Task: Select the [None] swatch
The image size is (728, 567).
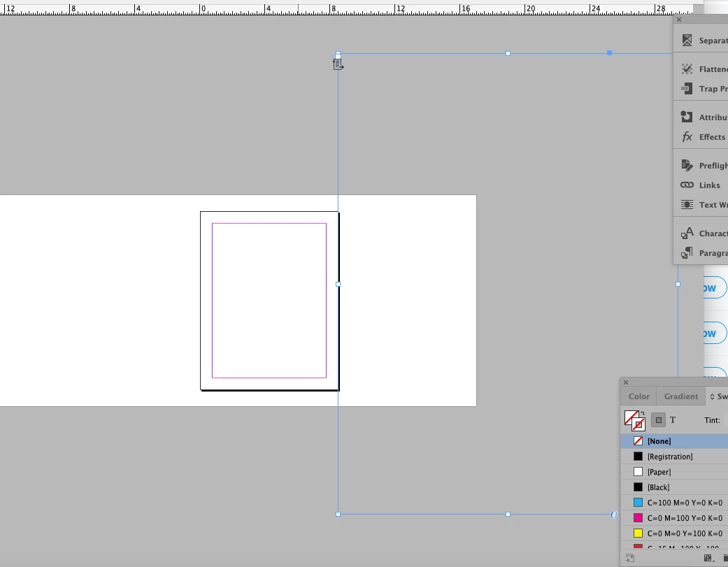Action: coord(675,440)
